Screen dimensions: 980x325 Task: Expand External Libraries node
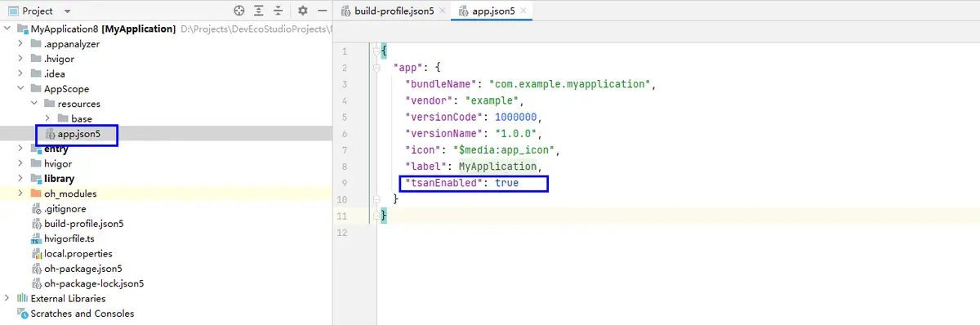pyautogui.click(x=8, y=298)
